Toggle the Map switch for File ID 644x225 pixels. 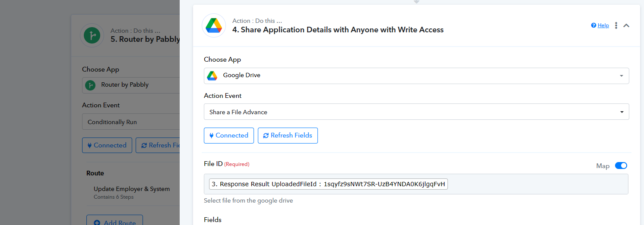[x=621, y=166]
